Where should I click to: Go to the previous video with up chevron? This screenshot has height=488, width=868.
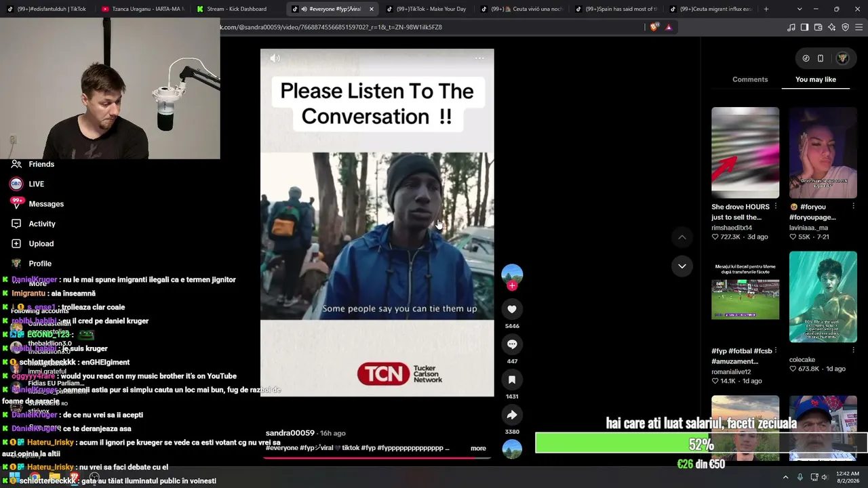coord(682,237)
